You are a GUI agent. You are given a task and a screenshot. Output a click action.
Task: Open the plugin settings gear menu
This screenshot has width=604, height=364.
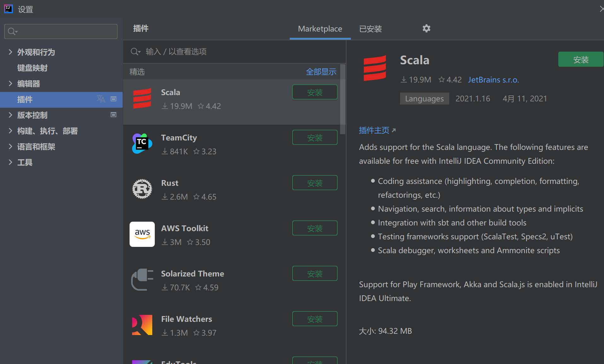coord(426,29)
